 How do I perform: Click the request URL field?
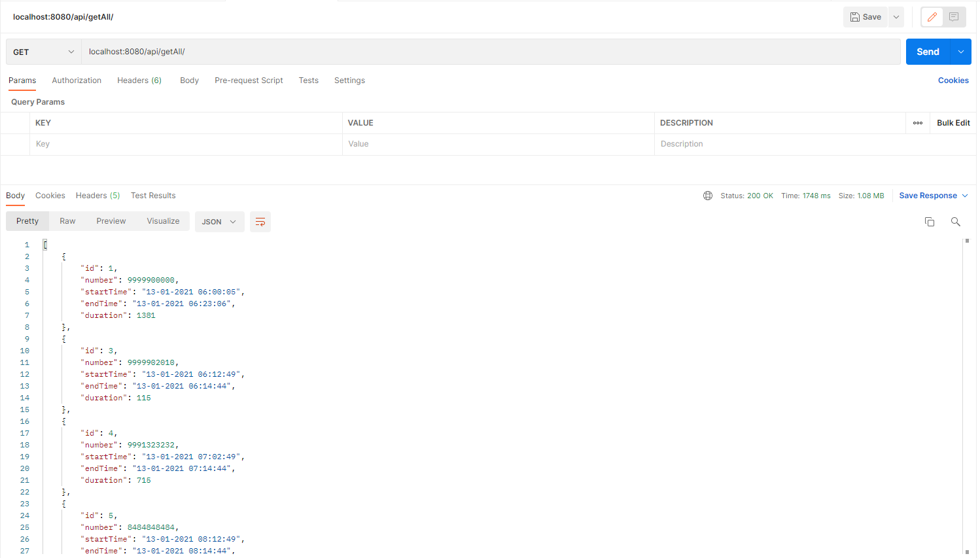pyautogui.click(x=491, y=52)
